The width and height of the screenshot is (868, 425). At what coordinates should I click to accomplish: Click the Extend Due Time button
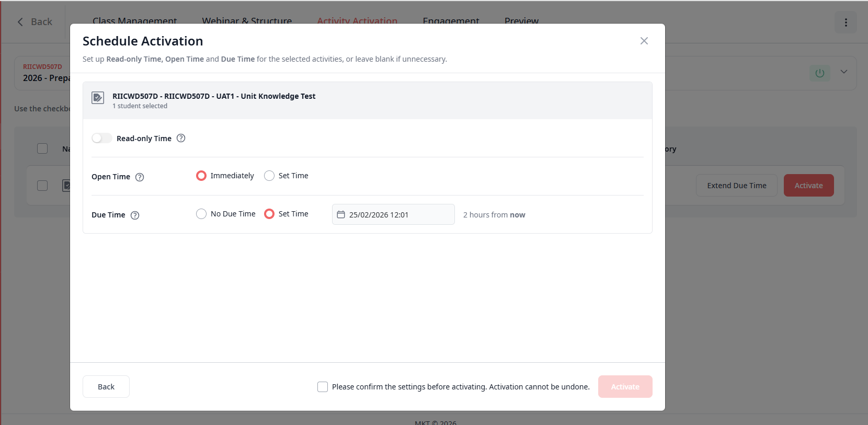point(736,185)
